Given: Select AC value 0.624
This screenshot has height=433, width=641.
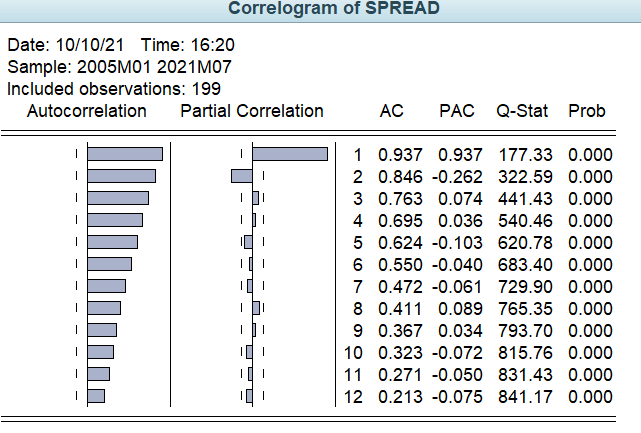Looking at the screenshot, I should pyautogui.click(x=400, y=243).
